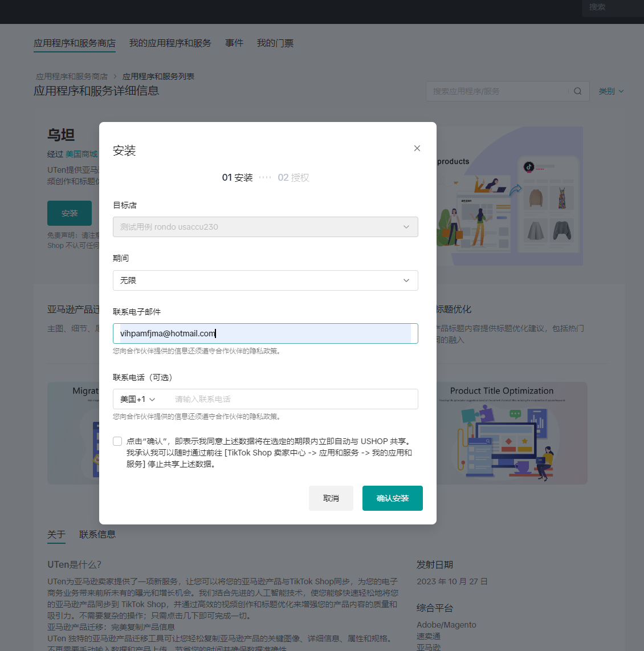Image resolution: width=644 pixels, height=651 pixels.
Task: Close the 安装 dialog with X icon
Action: pyautogui.click(x=417, y=148)
